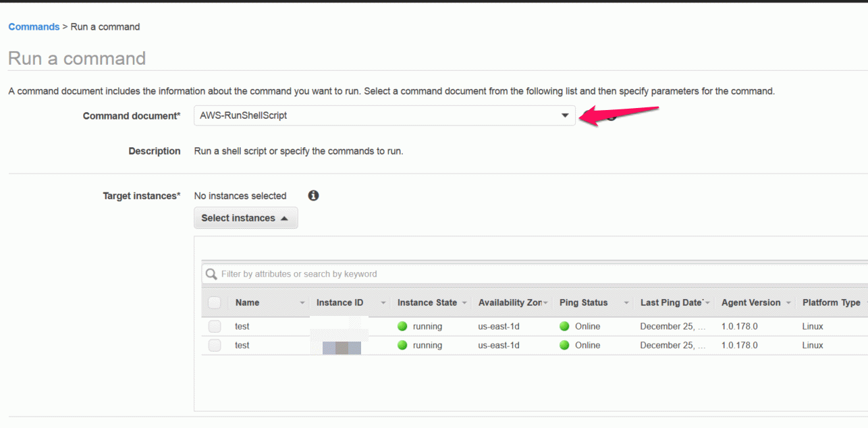The width and height of the screenshot is (868, 428).
Task: Open the Name column sort dropdown arrow
Action: [302, 303]
